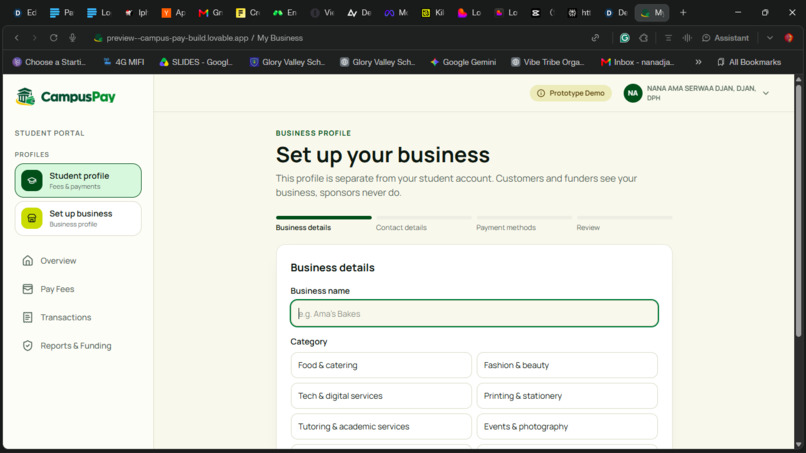
Task: Click the copy link icon in toolbar
Action: pyautogui.click(x=595, y=38)
